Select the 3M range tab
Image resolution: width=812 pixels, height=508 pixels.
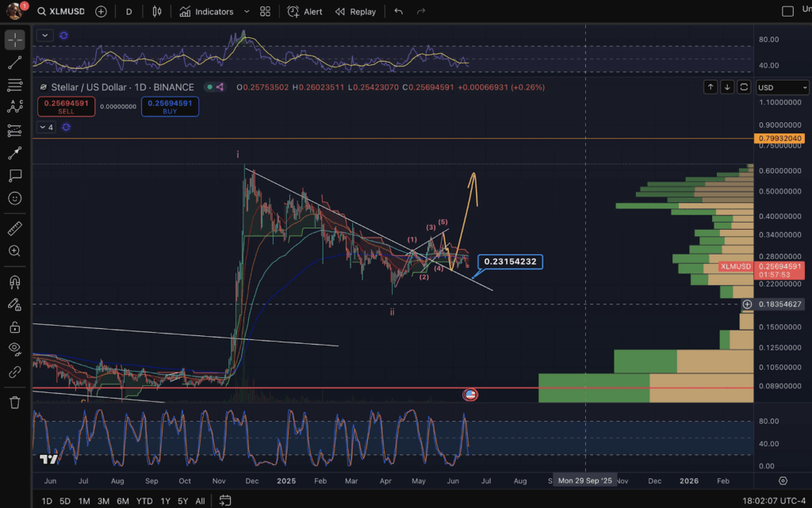[x=103, y=501]
